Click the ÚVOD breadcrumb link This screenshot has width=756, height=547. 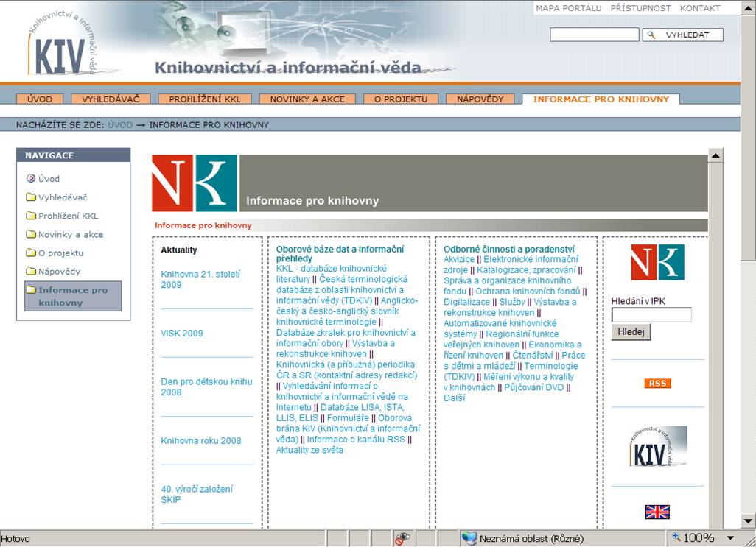120,124
